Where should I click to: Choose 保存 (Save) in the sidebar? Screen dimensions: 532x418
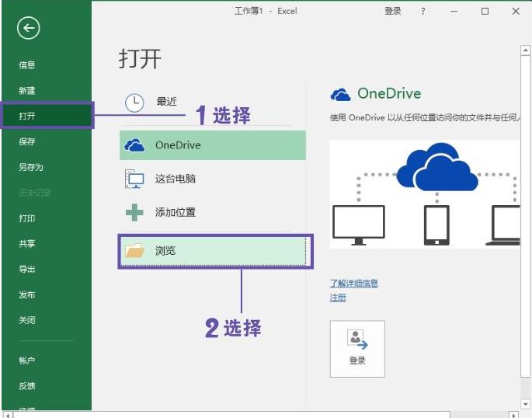pos(27,141)
